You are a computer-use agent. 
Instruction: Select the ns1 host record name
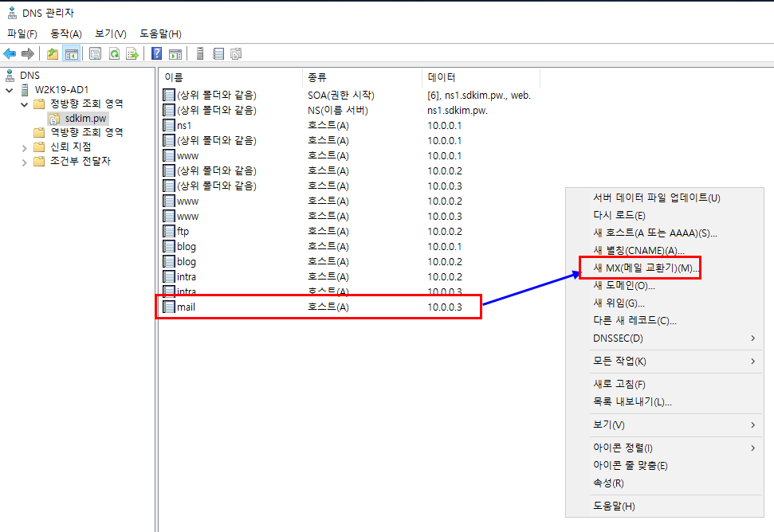pos(184,125)
